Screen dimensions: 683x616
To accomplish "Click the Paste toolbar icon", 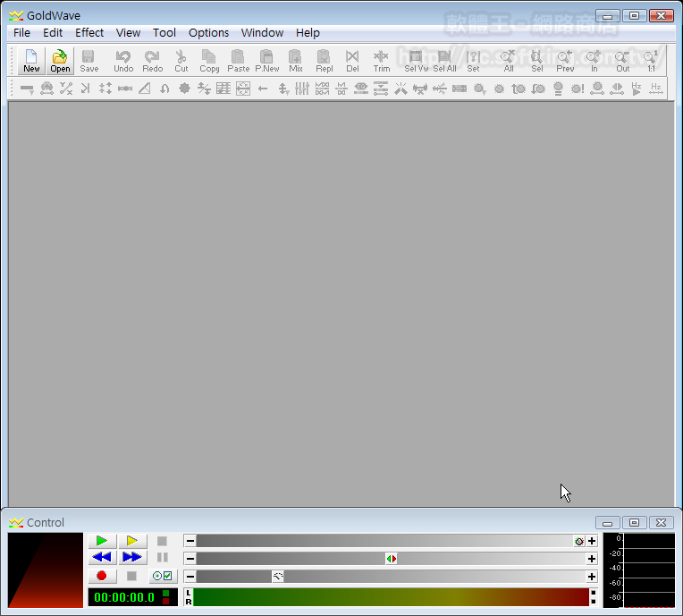I will 239,61.
